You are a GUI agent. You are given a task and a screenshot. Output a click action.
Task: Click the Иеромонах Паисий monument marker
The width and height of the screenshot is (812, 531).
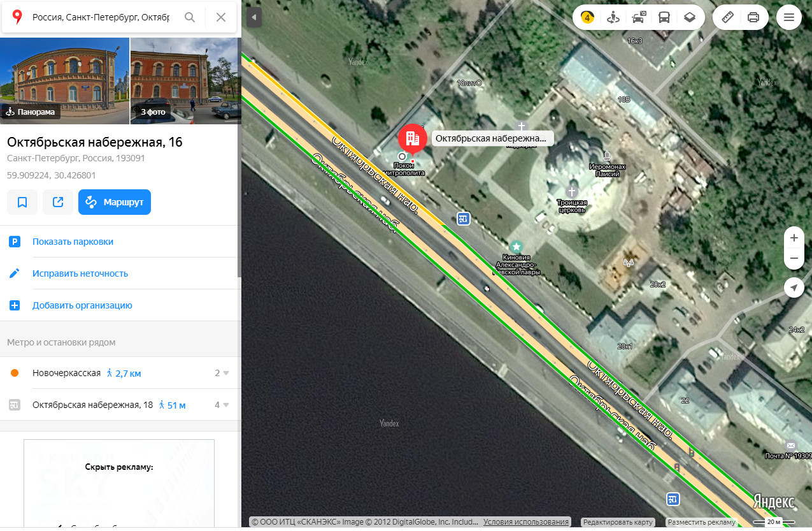pyautogui.click(x=607, y=156)
